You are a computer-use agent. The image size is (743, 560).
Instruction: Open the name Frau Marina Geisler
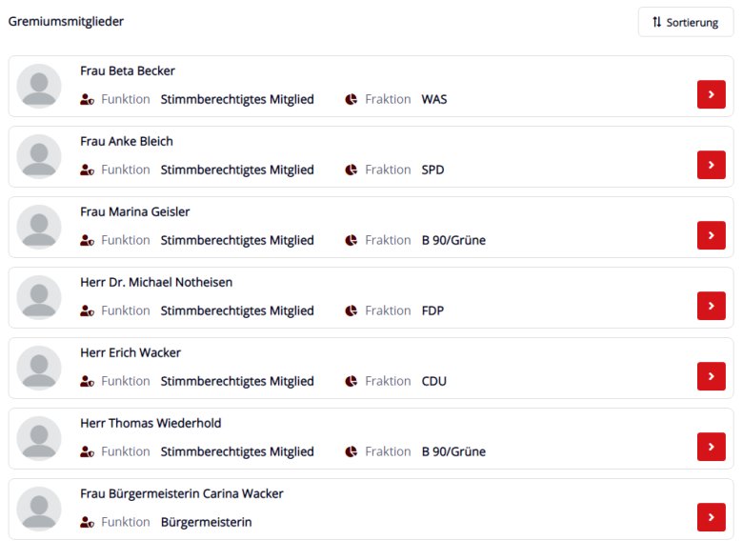(135, 211)
